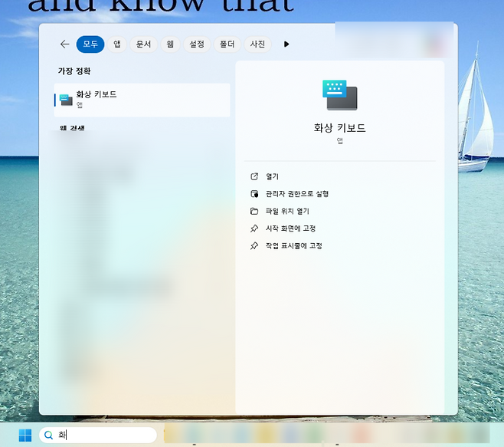Switch to the 문서 filter tab
504x447 pixels.
pos(143,44)
